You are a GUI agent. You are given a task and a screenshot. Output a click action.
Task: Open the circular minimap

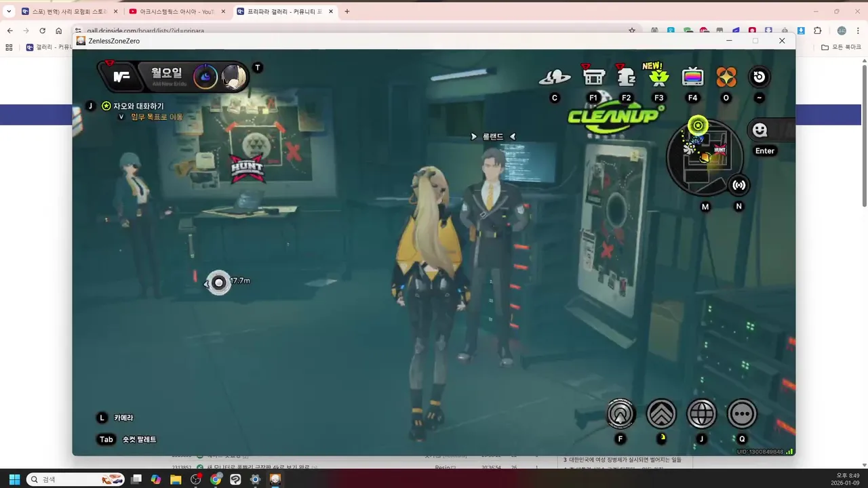click(705, 157)
